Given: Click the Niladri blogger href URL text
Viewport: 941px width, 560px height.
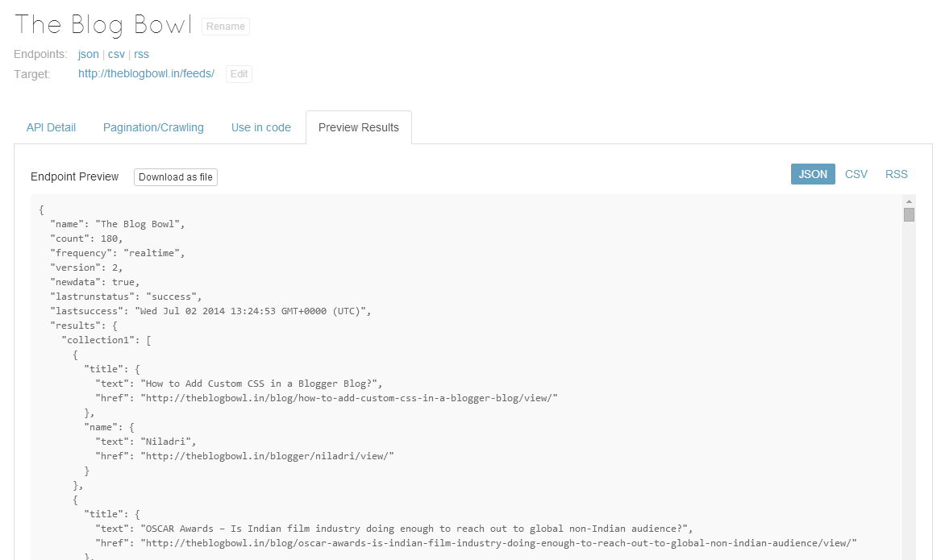Looking at the screenshot, I should pyautogui.click(x=268, y=456).
